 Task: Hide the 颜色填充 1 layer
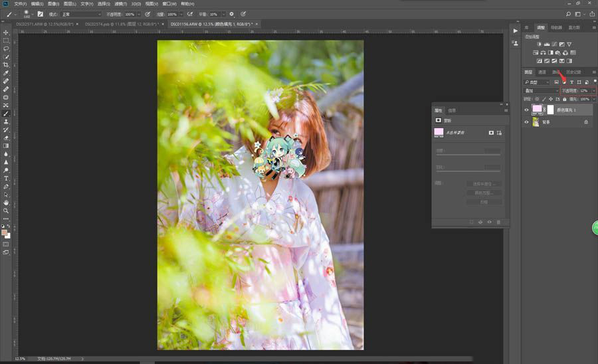[x=527, y=110]
